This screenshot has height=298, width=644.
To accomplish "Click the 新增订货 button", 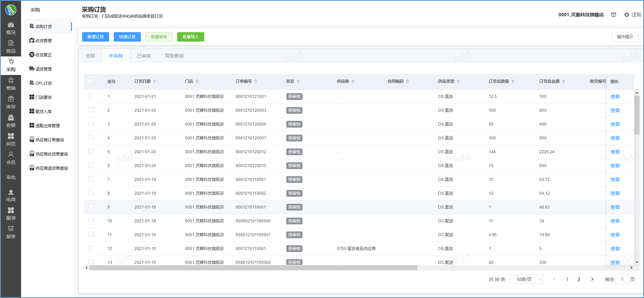I will 95,37.
